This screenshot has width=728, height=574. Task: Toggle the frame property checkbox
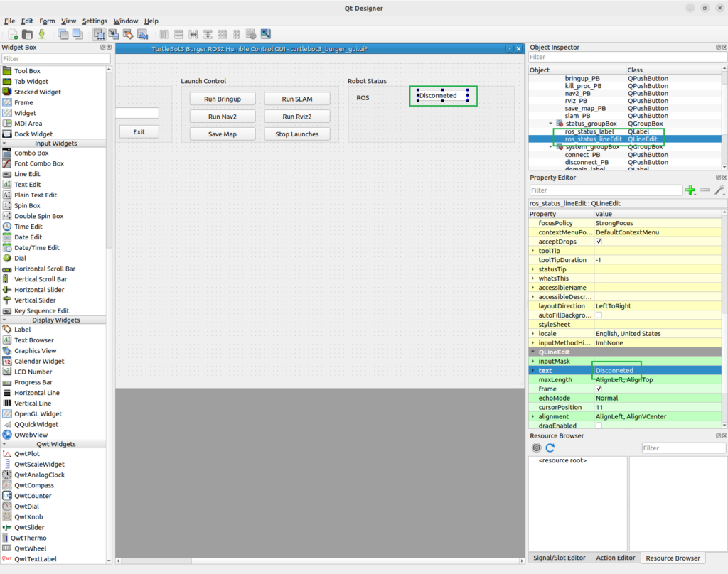coord(599,389)
